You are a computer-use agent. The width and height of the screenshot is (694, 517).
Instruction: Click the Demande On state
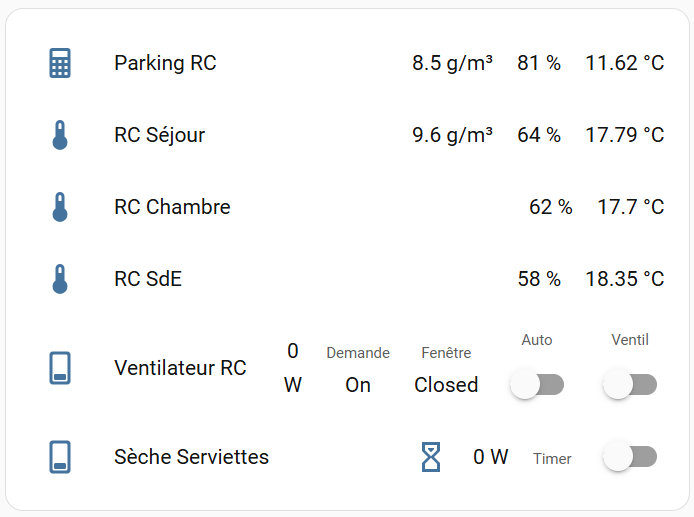358,384
